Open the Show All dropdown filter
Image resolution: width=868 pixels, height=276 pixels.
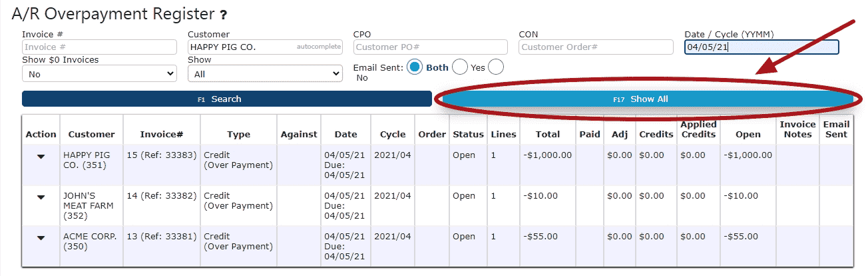coord(265,74)
